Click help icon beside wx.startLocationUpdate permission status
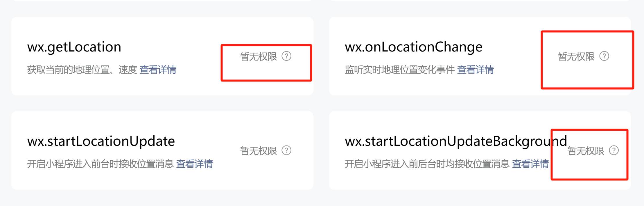The width and height of the screenshot is (644, 206). (286, 150)
